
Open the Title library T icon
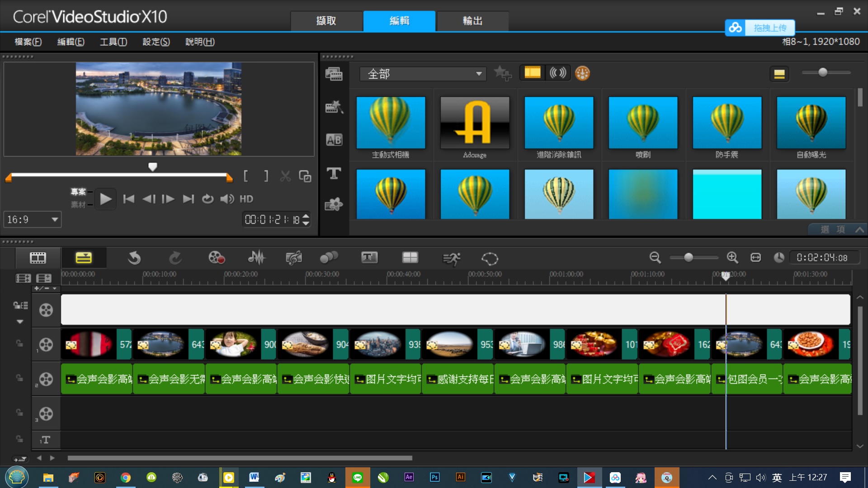point(334,173)
